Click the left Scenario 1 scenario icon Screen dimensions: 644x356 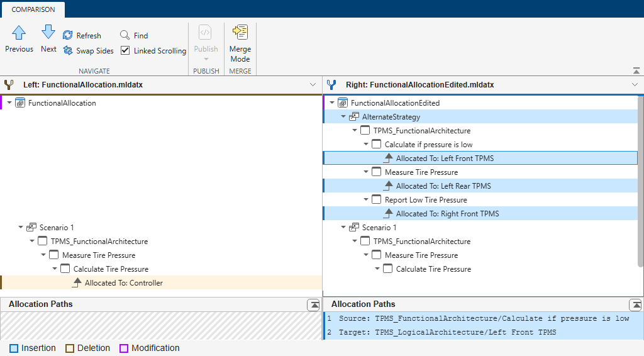[x=31, y=227]
